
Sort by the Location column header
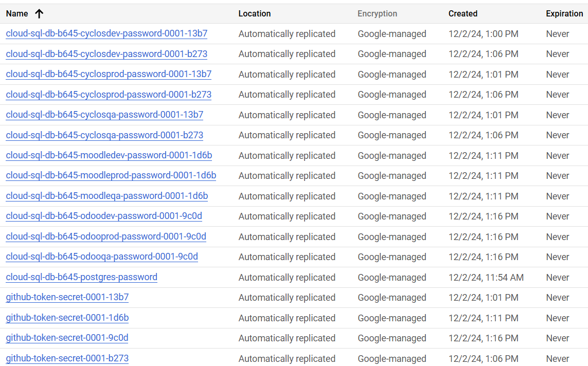[254, 14]
